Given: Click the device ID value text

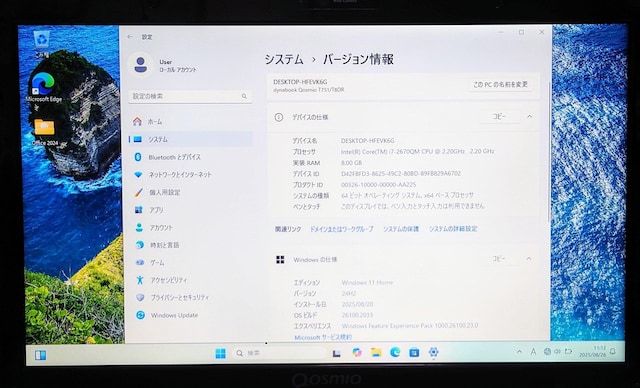Looking at the screenshot, I should [401, 173].
